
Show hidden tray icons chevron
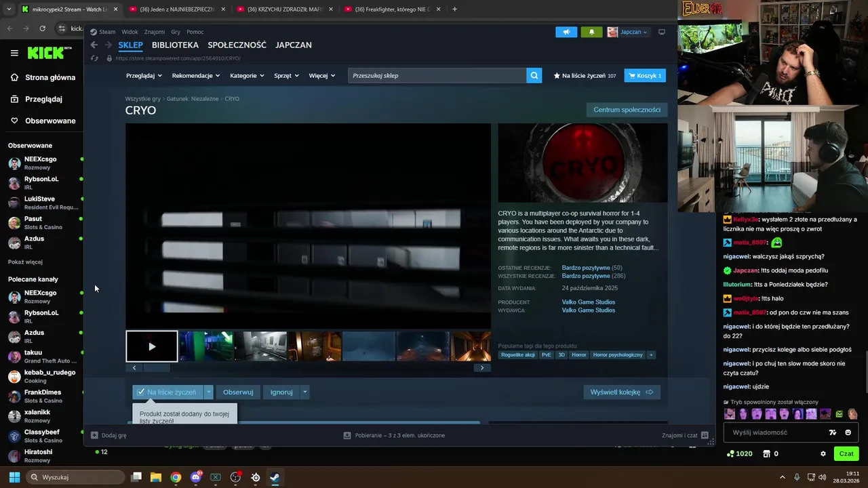coord(782,477)
